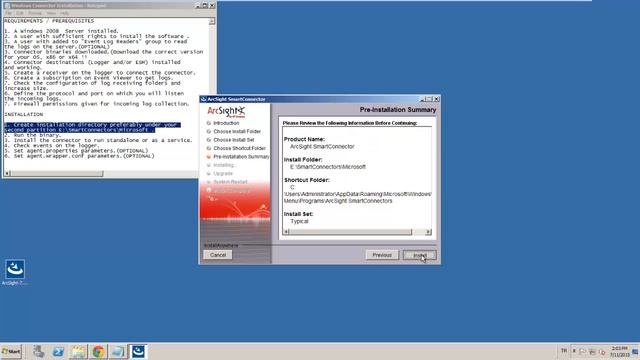Launch Server Manager from the taskbar
The image size is (640, 360).
click(39, 351)
